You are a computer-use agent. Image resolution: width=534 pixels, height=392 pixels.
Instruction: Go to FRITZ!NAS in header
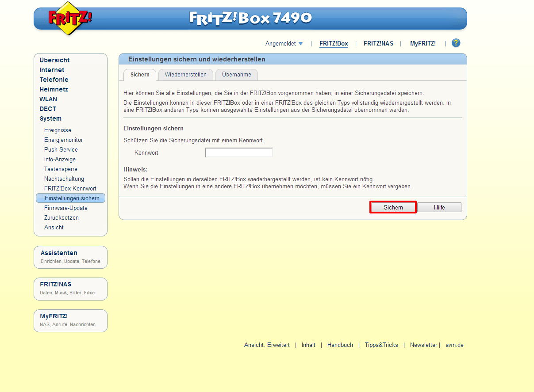click(x=378, y=43)
